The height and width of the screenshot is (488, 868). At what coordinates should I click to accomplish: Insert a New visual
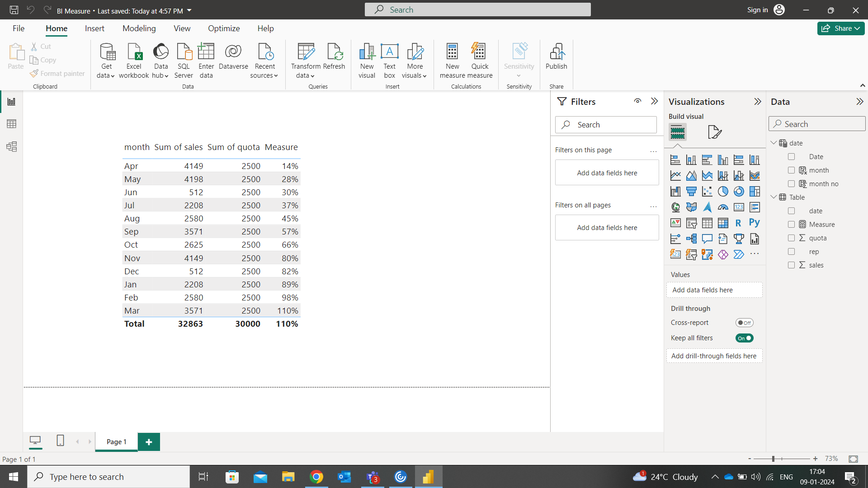coord(367,61)
